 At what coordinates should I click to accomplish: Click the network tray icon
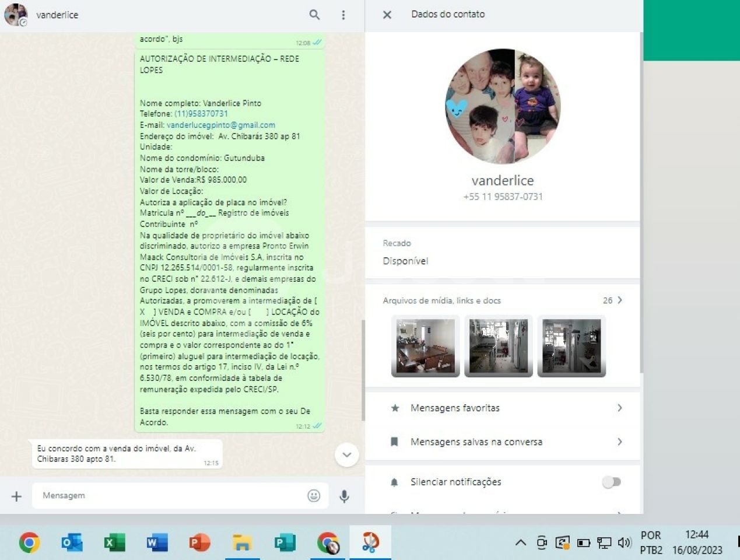(x=604, y=543)
